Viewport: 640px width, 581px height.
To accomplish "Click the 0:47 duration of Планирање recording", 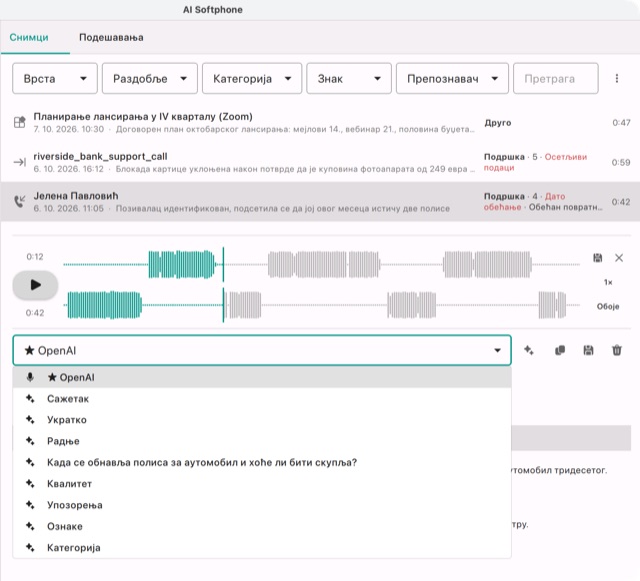I will (x=621, y=122).
